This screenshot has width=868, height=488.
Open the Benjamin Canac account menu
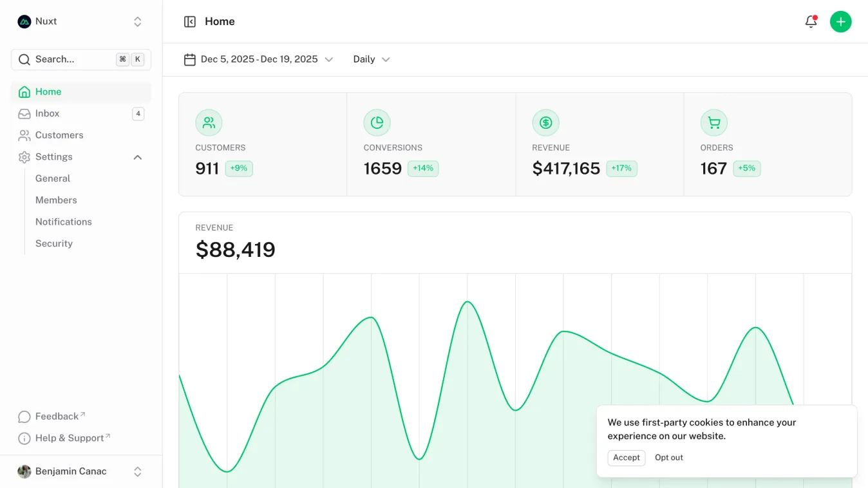pos(71,471)
